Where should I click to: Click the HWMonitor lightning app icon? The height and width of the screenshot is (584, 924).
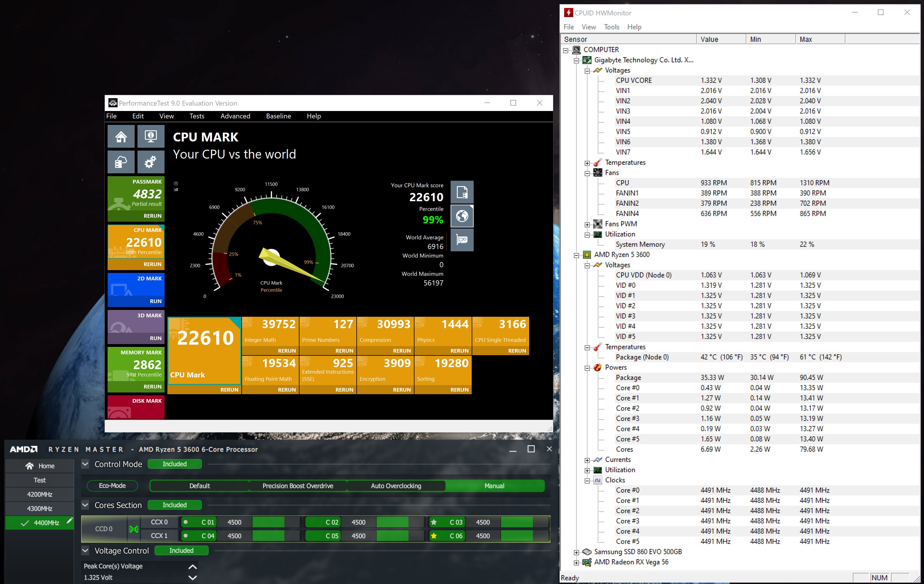[568, 13]
